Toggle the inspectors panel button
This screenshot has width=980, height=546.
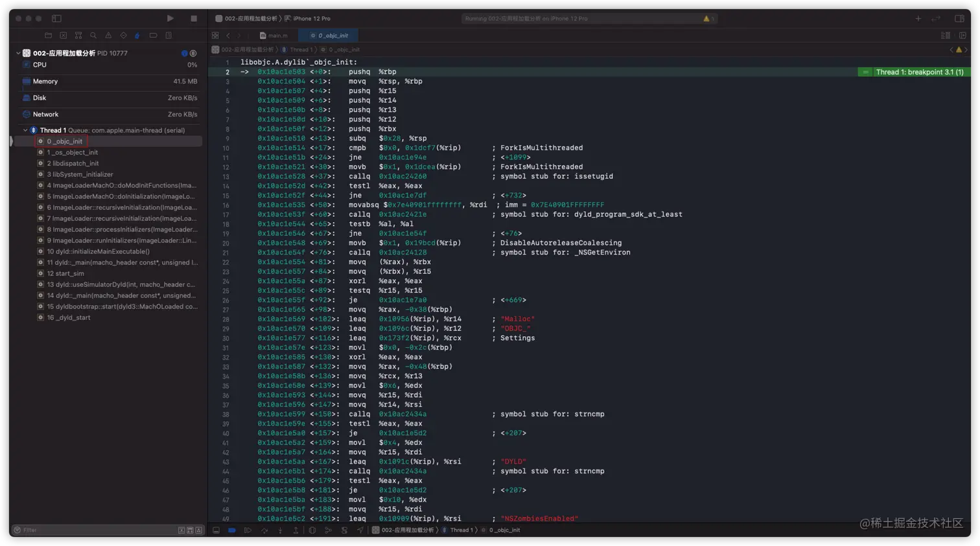tap(959, 19)
